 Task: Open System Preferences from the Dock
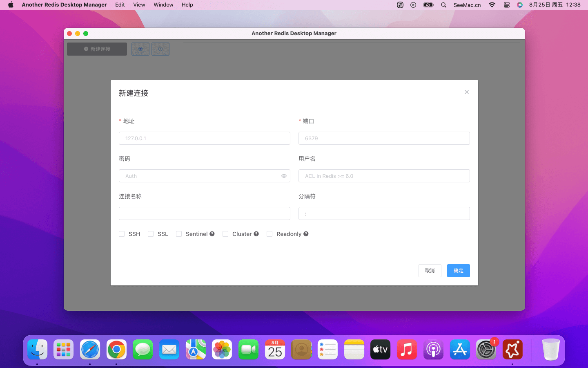pos(486,350)
